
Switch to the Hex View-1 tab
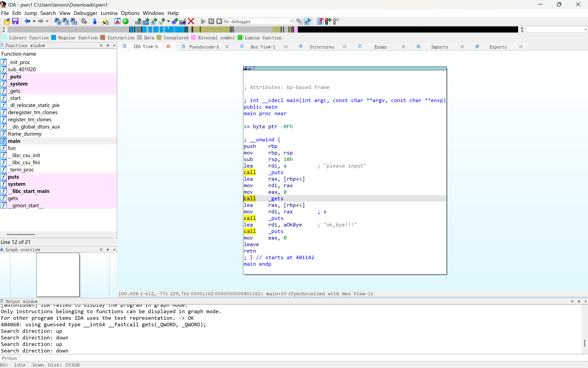263,46
